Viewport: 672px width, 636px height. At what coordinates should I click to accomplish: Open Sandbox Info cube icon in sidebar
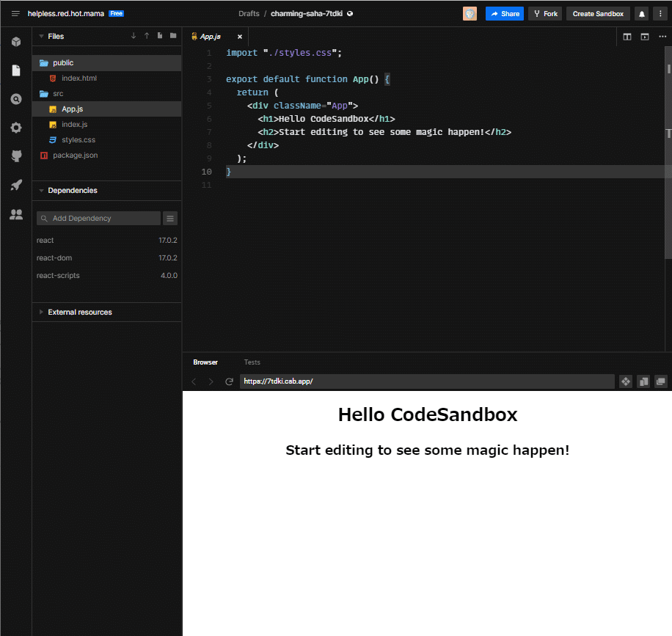16,42
